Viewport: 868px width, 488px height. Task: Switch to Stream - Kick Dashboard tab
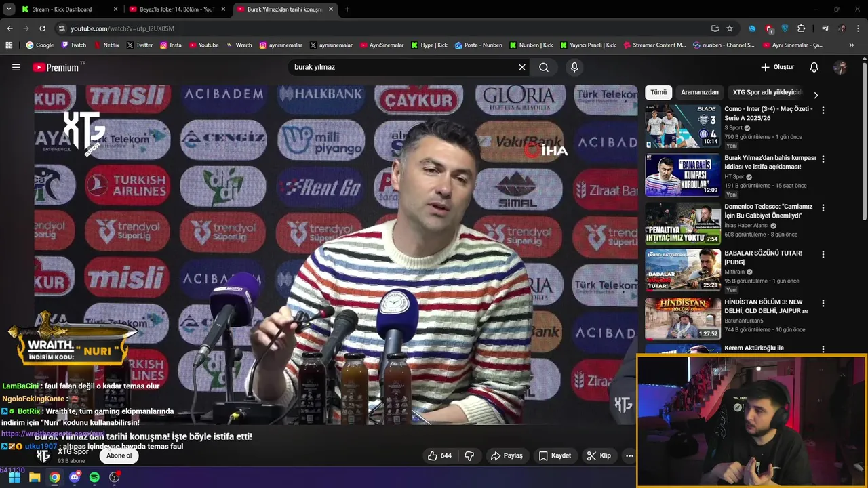click(x=69, y=9)
